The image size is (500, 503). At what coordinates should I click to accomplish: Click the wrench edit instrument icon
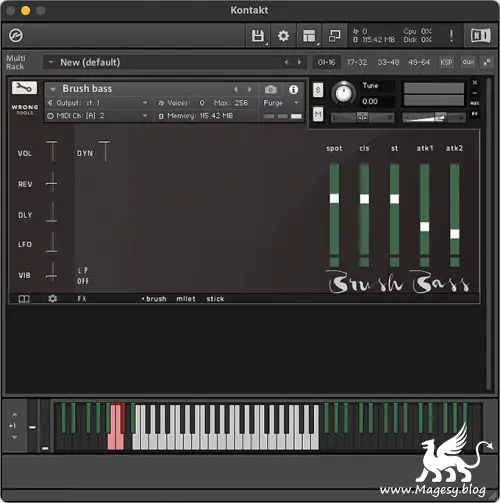(x=24, y=88)
